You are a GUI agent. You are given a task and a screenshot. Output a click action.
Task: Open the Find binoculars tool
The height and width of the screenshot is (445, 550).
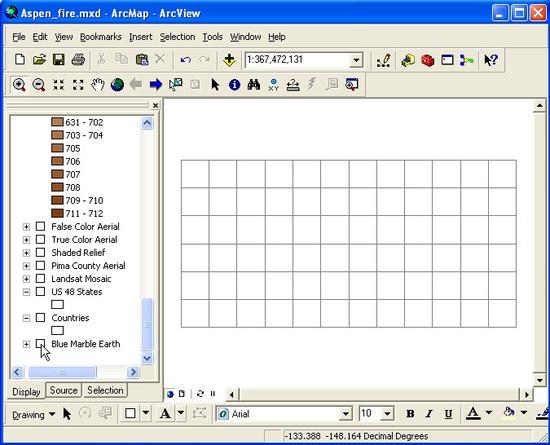tap(254, 85)
